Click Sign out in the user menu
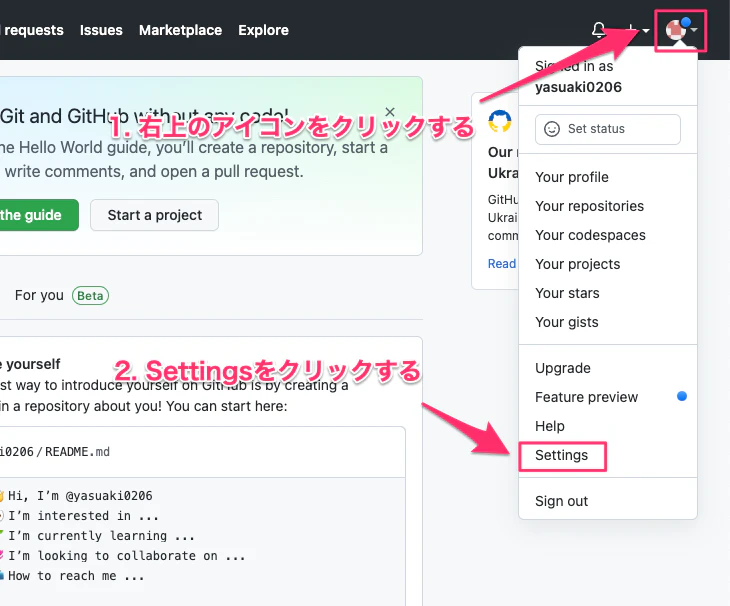730x606 pixels. tap(561, 501)
